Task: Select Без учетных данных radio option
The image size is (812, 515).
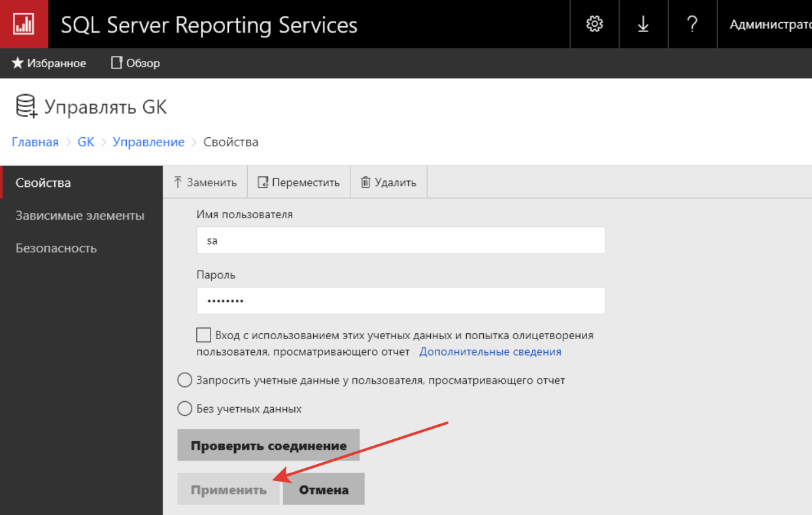Action: point(185,408)
